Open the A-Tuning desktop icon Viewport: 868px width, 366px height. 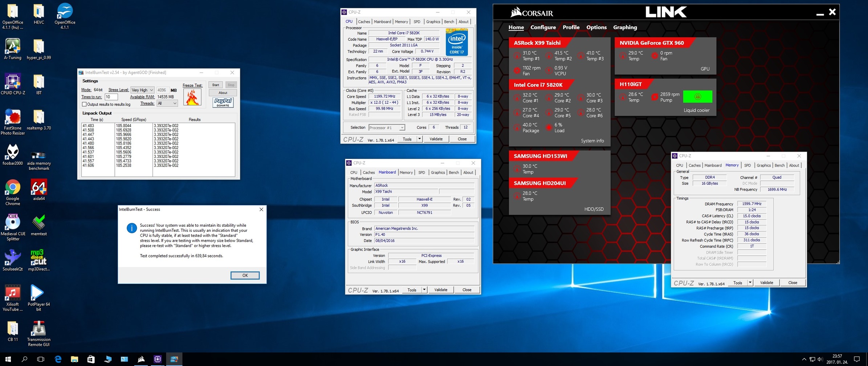[13, 49]
